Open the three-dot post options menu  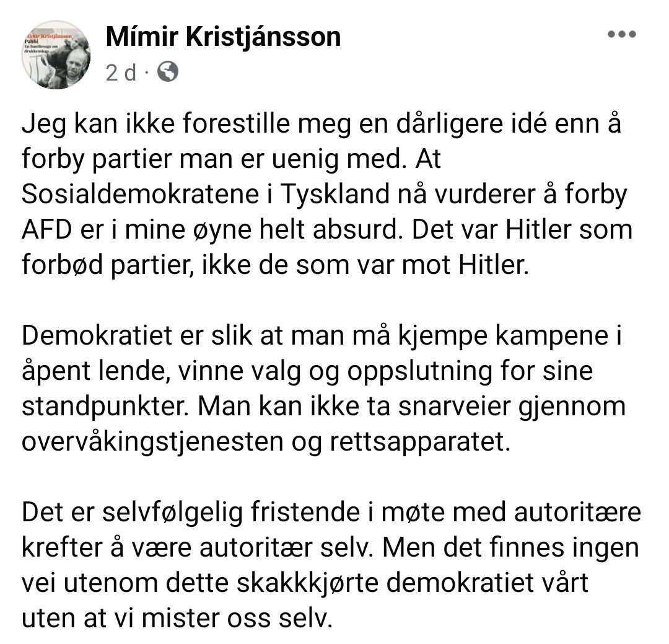point(622,34)
